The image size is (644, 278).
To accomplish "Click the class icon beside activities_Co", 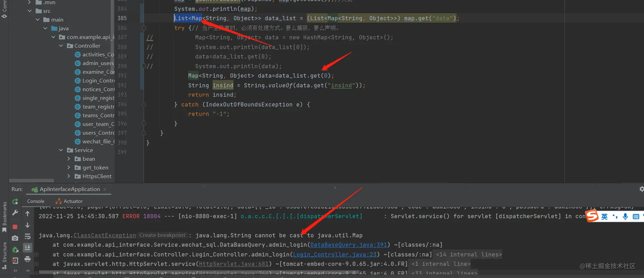I will 78,55.
